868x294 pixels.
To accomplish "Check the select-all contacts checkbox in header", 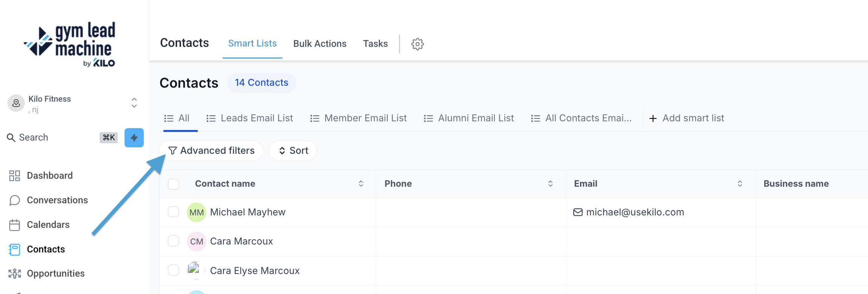I will pyautogui.click(x=173, y=184).
